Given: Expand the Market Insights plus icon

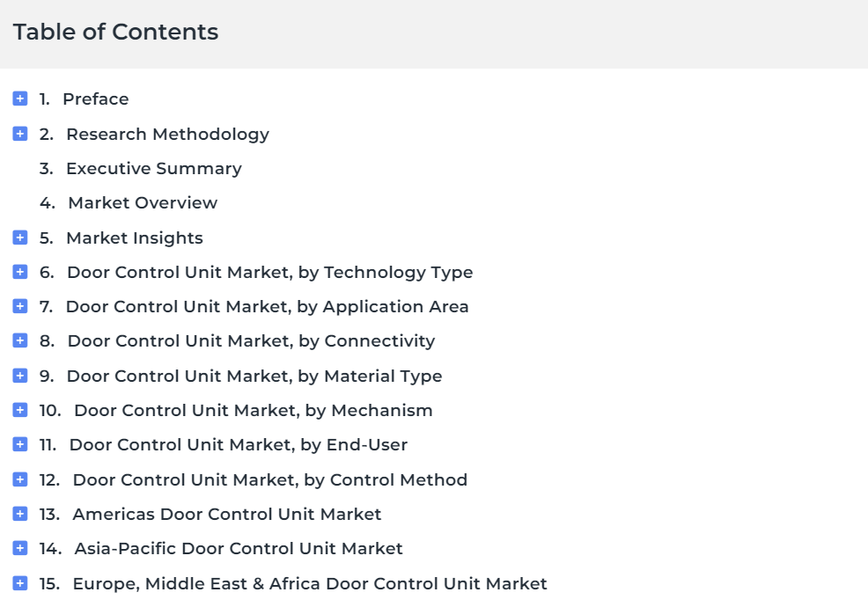Looking at the screenshot, I should click(x=20, y=238).
